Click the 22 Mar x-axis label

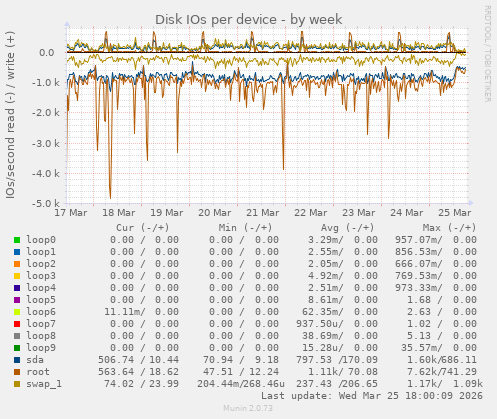[311, 213]
